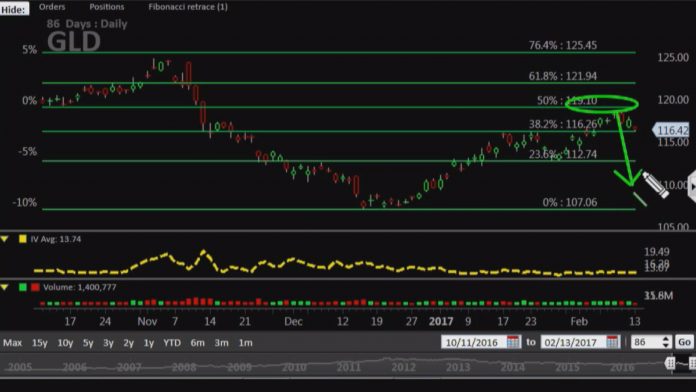Screen dimensions: 696x392
Task: Click the current price tag 116.42
Action: coord(671,130)
